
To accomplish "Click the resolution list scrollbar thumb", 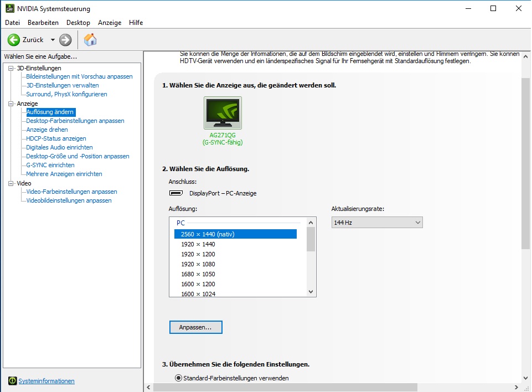I will tap(311, 239).
